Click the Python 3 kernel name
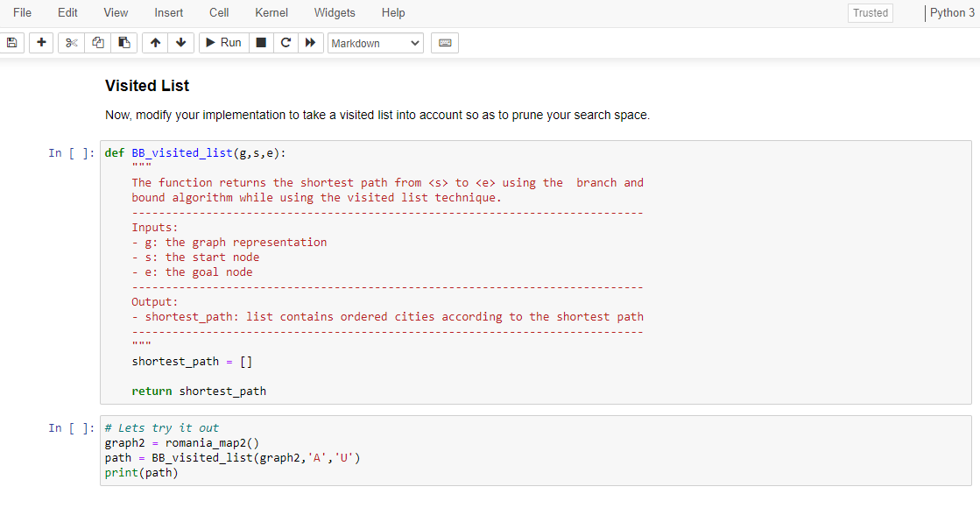Image resolution: width=980 pixels, height=508 pixels. pos(952,13)
